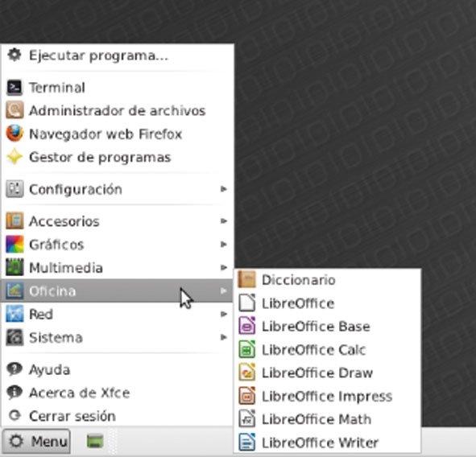Launch LibreOffice Calc label
This screenshot has width=476, height=457.
[314, 350]
